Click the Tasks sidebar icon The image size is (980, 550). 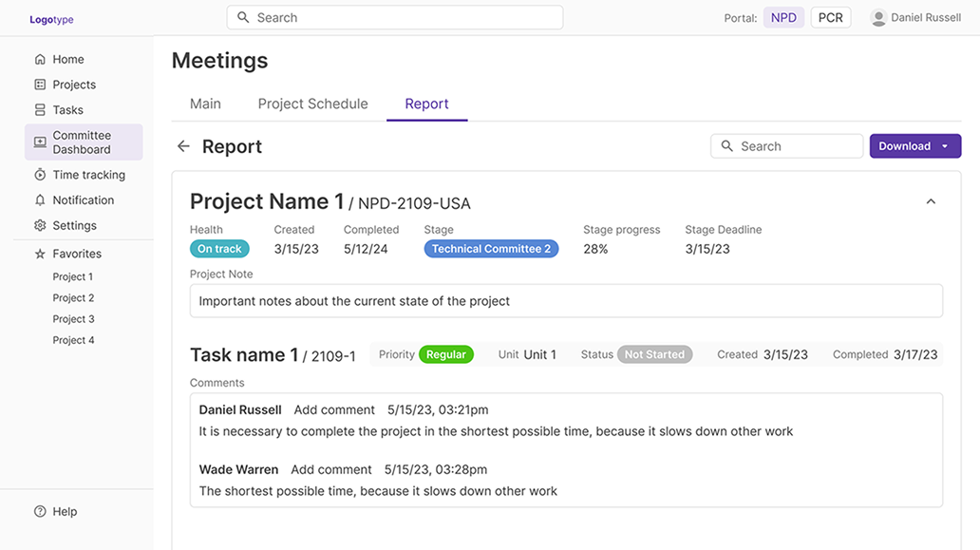point(40,110)
